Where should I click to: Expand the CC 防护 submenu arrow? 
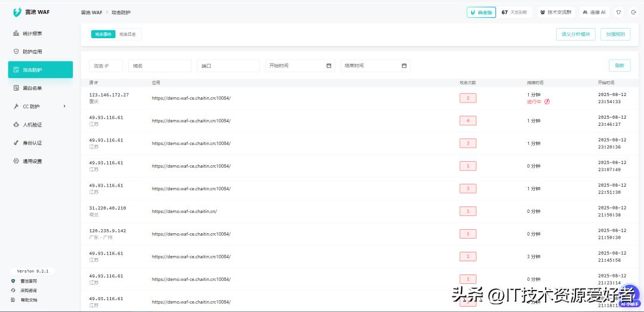point(64,106)
